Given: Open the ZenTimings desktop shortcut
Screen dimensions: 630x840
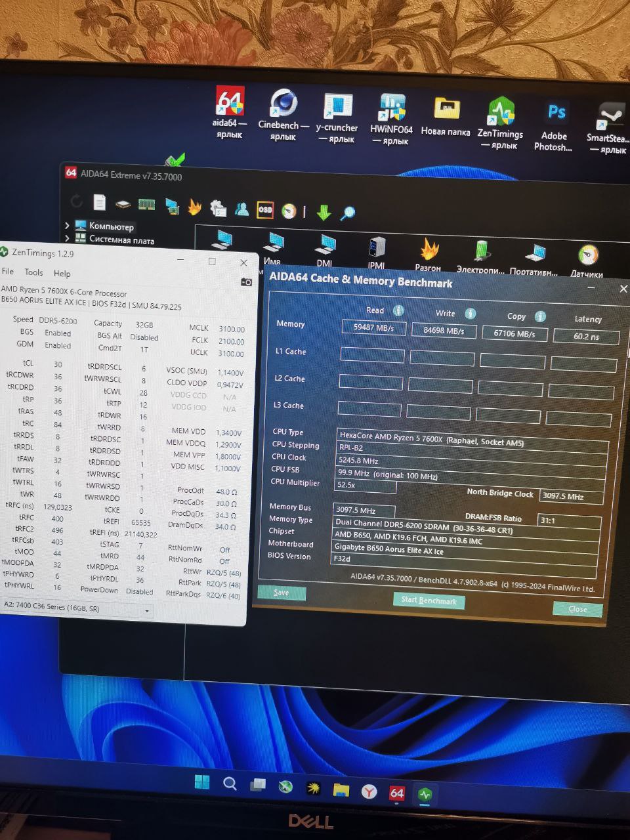Looking at the screenshot, I should tap(501, 123).
